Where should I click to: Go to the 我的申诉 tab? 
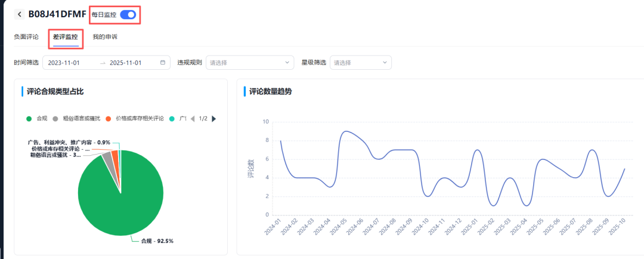point(104,37)
